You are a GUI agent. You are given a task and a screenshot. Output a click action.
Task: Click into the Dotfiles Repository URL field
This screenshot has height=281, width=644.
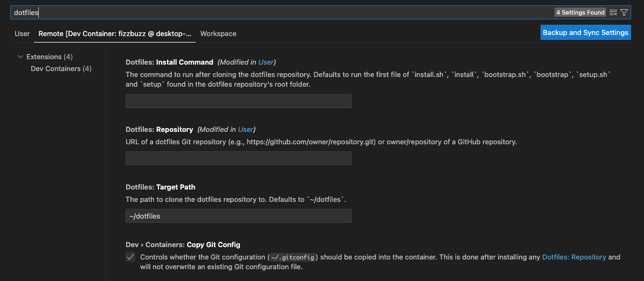[x=238, y=158]
